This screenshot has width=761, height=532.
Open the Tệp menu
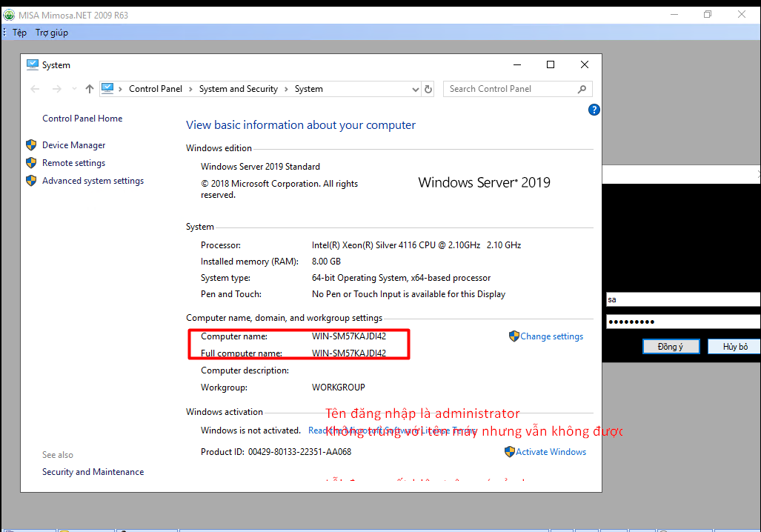19,33
